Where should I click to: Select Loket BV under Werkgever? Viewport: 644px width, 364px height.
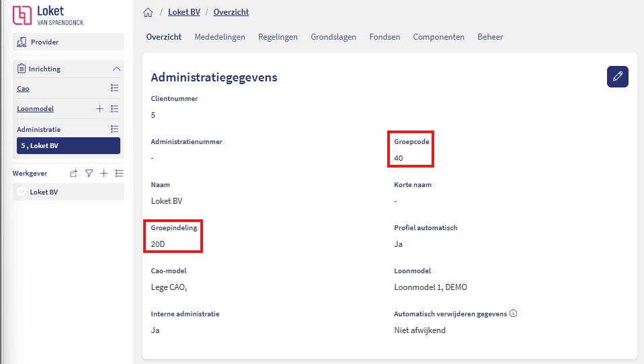coord(68,192)
